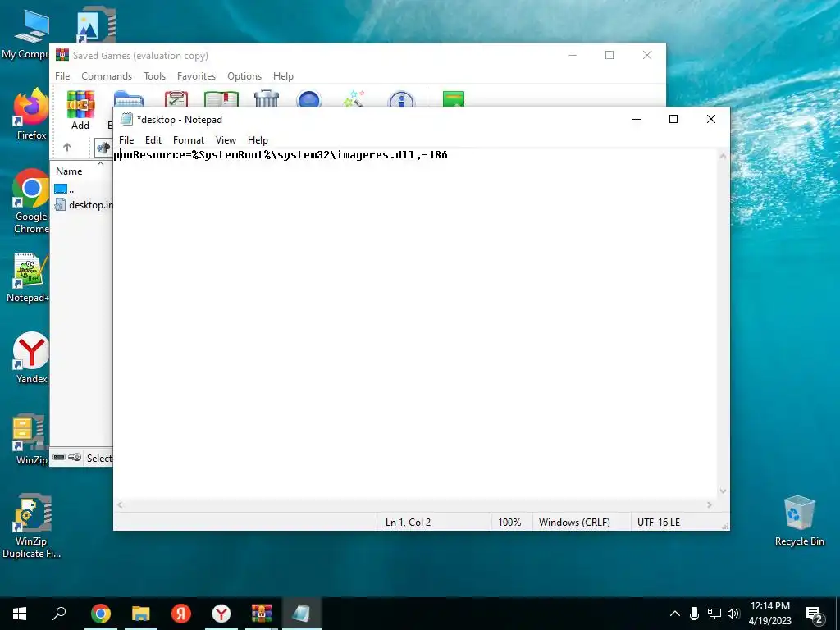Screen dimensions: 840x630
Task: Select desktop.ini file in WinRAR list
Action: (84, 204)
